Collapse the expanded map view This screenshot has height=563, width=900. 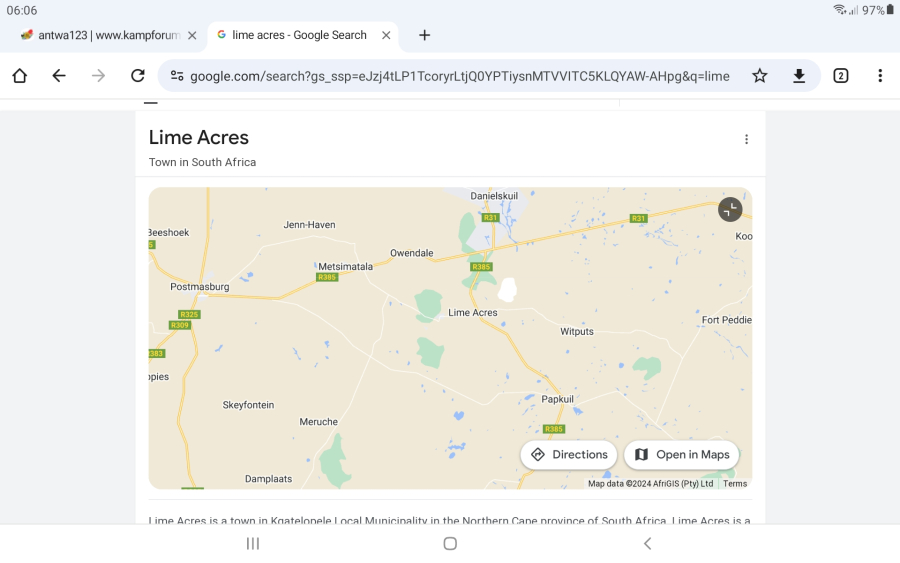click(x=730, y=209)
